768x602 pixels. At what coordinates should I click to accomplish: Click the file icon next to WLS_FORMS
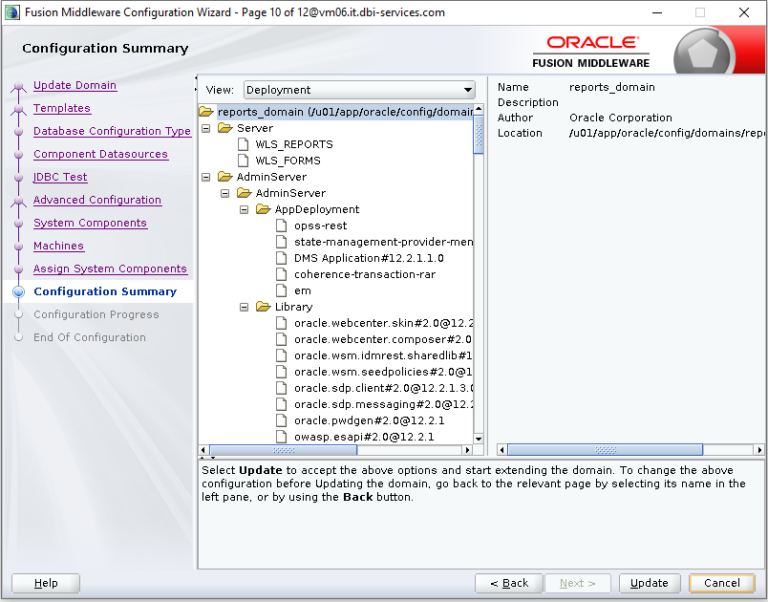244,160
